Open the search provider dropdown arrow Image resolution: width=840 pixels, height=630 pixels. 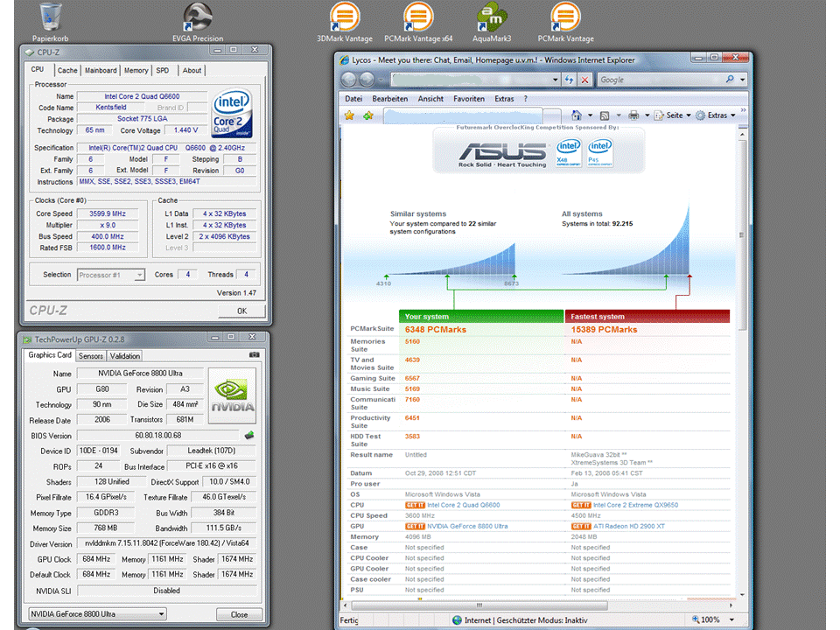pyautogui.click(x=743, y=80)
